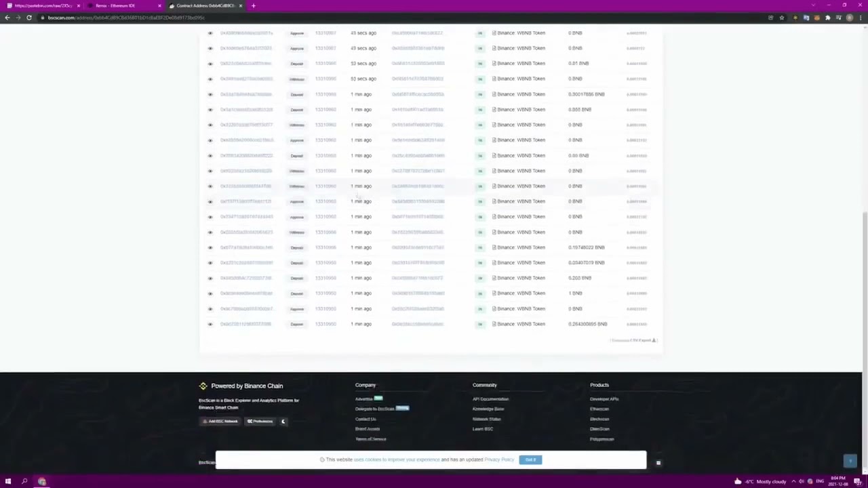Toggle dark mode with the moon icon

click(283, 422)
